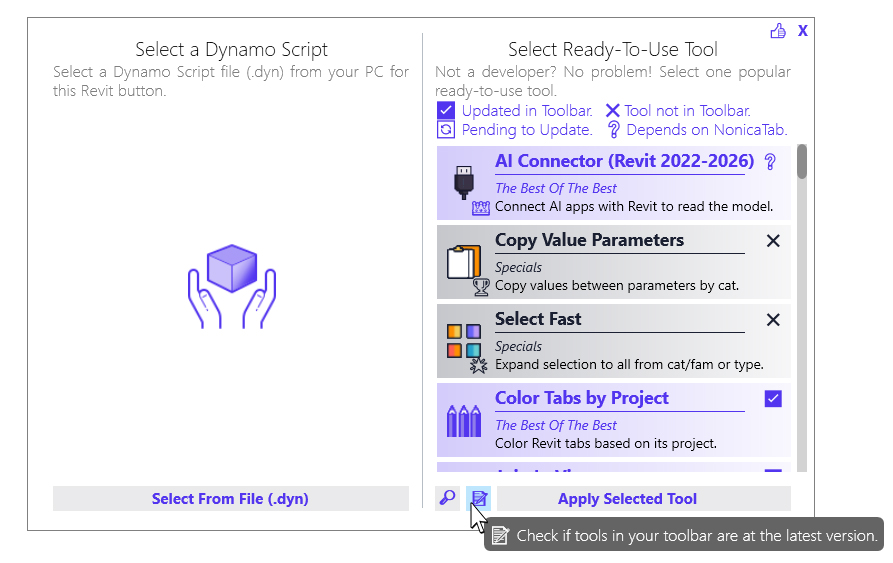Click Select From File (.dyn) button
Screen dimensions: 893x563
tap(231, 499)
